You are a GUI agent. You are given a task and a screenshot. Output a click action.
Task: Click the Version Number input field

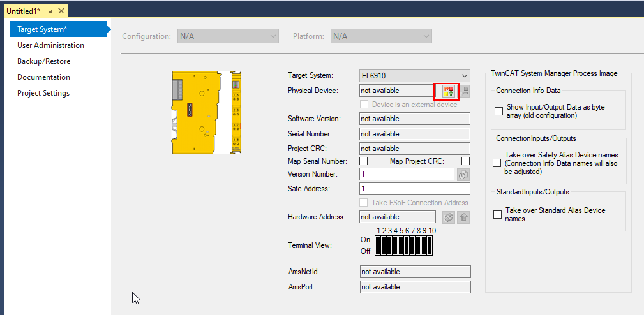point(407,174)
